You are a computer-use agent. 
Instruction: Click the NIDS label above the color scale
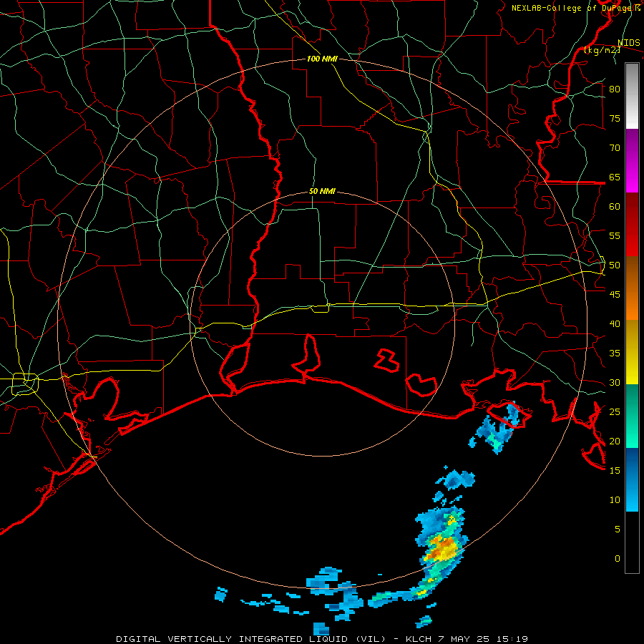click(x=629, y=43)
